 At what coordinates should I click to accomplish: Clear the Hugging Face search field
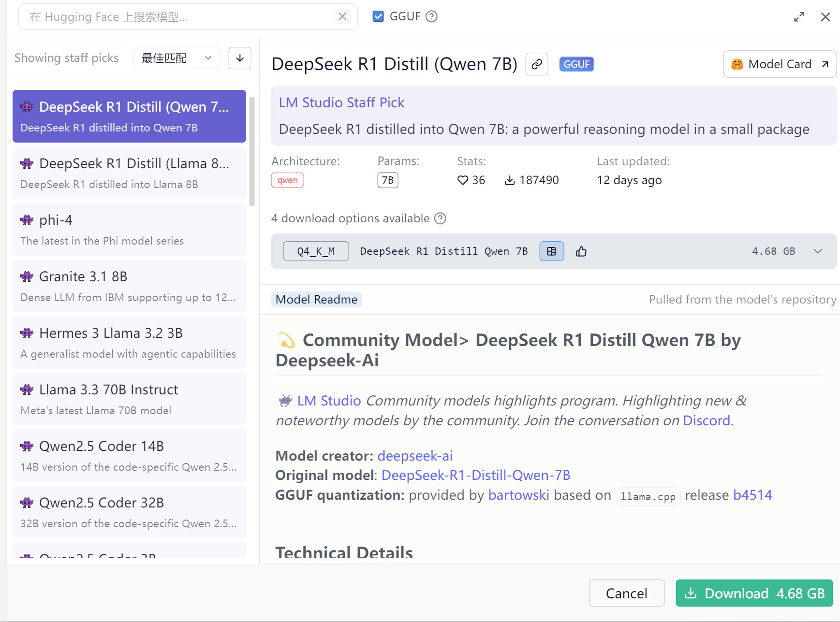point(342,16)
